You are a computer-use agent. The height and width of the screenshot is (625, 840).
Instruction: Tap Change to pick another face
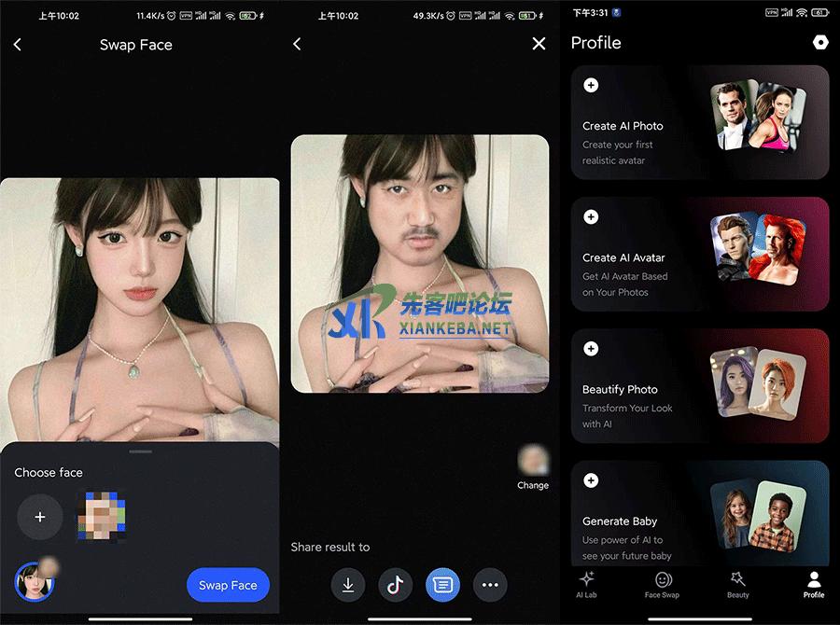533,468
